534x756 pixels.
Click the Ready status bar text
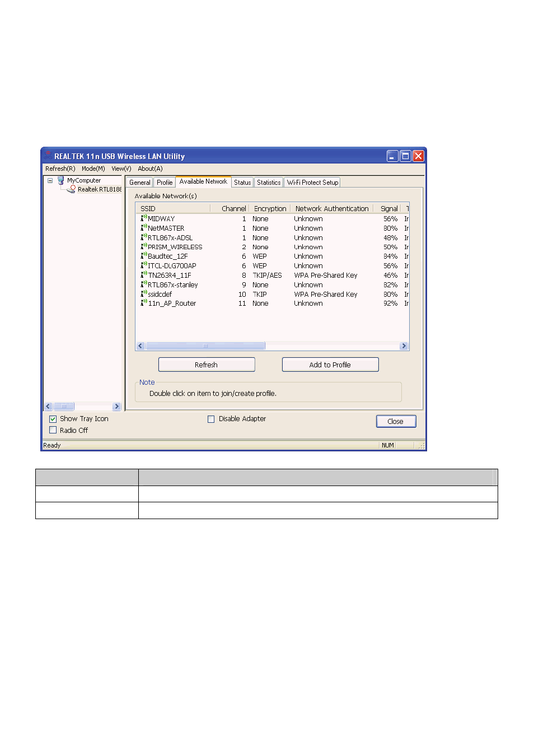[52, 446]
